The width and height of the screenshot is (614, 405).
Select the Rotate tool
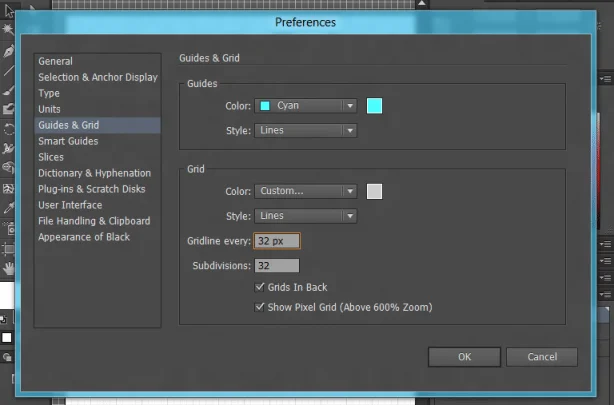pos(8,129)
